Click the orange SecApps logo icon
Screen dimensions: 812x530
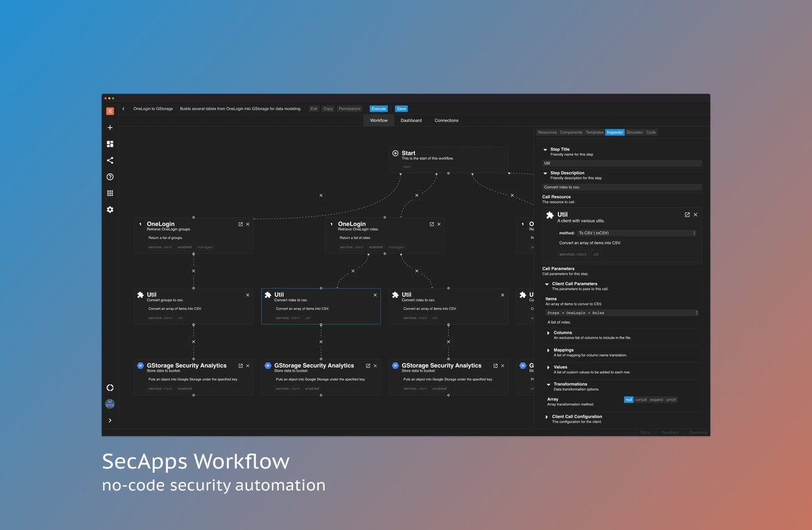(x=110, y=111)
